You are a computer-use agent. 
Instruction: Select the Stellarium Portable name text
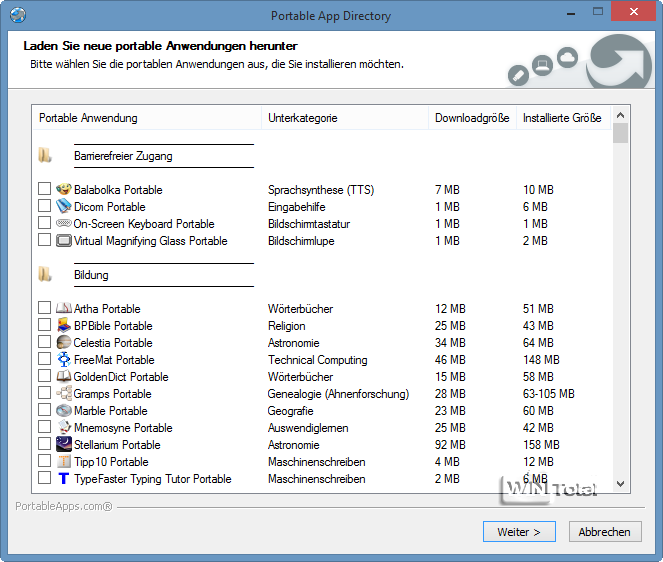(x=117, y=445)
